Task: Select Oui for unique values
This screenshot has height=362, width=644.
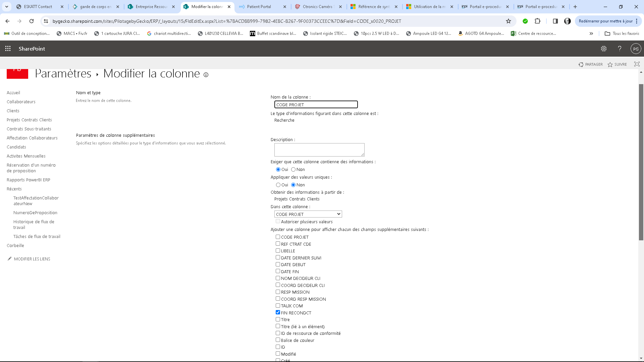Action: coord(278,185)
